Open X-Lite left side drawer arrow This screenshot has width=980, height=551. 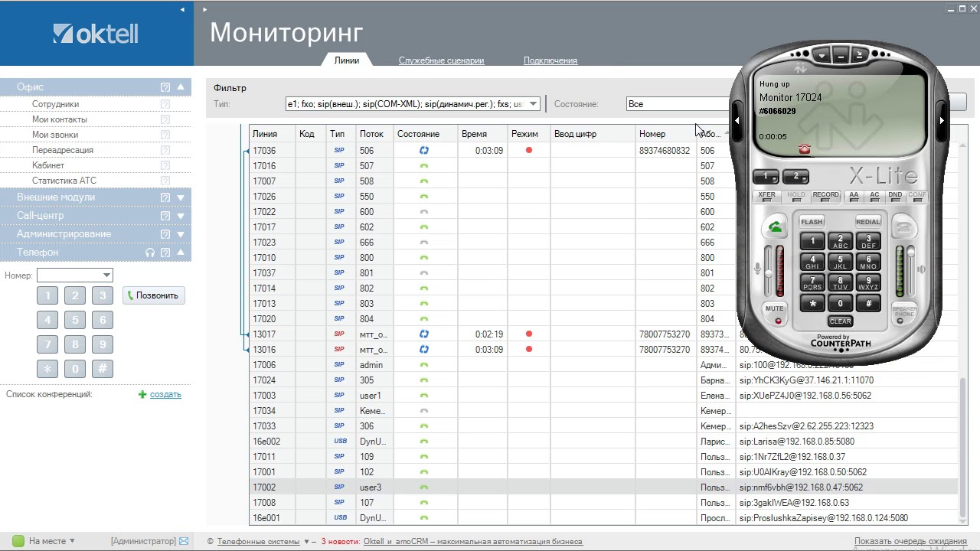737,120
